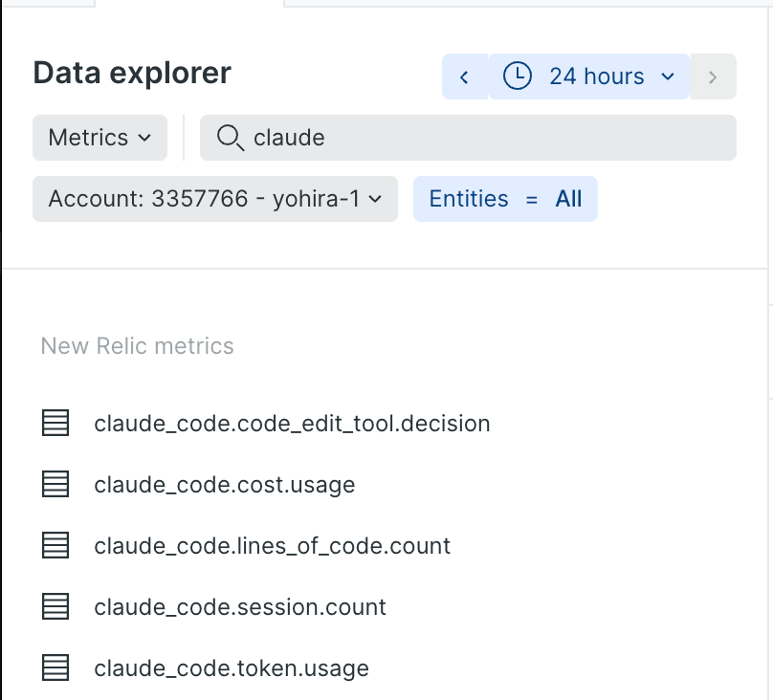The image size is (773, 700).
Task: Open the Entities = All filter
Action: [505, 199]
